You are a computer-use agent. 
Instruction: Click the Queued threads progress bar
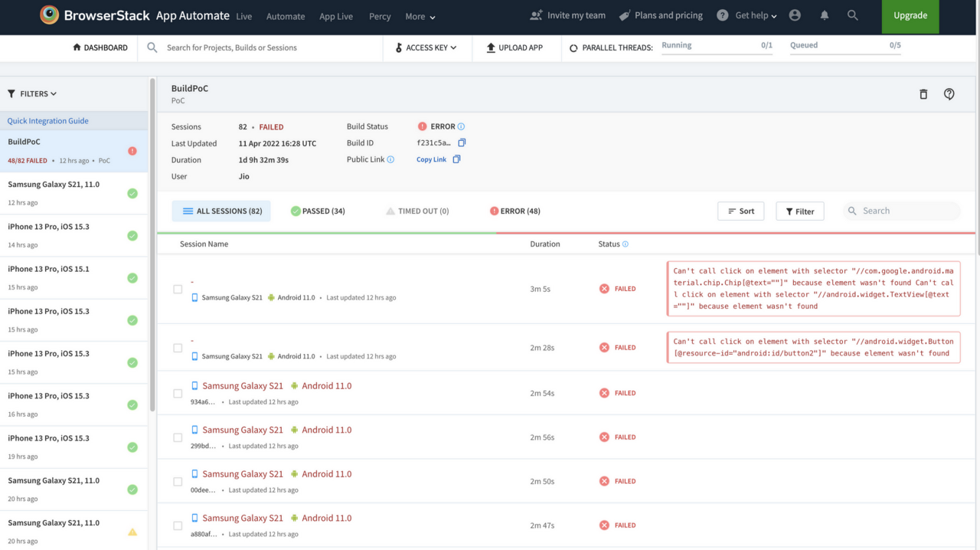845,54
